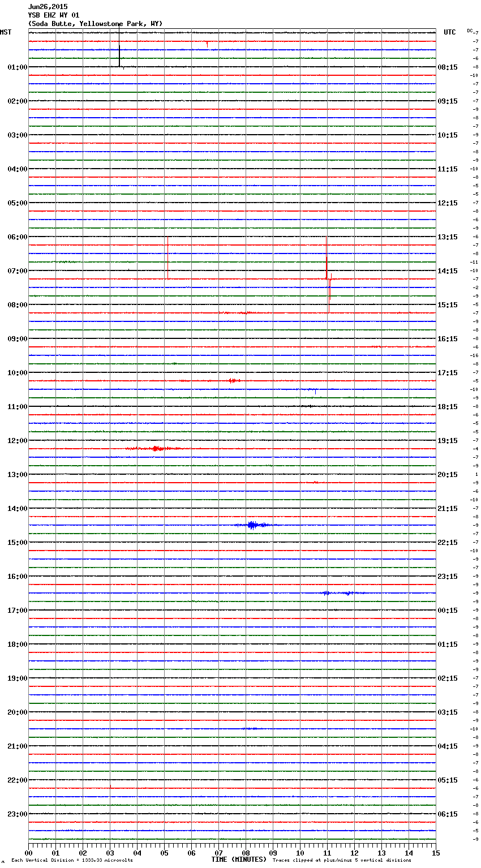The image size is (481, 868).
Task: Click the red burst on the 10:15 trace
Action: click(233, 381)
